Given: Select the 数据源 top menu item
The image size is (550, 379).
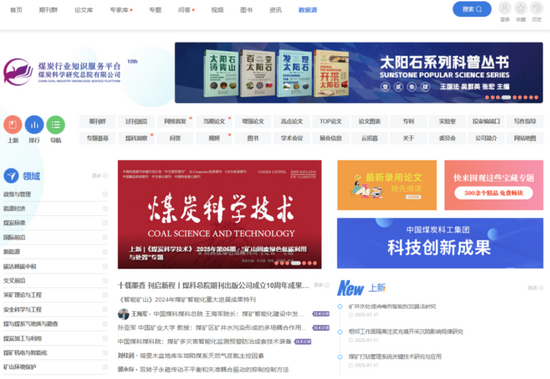Looking at the screenshot, I should pyautogui.click(x=308, y=10).
